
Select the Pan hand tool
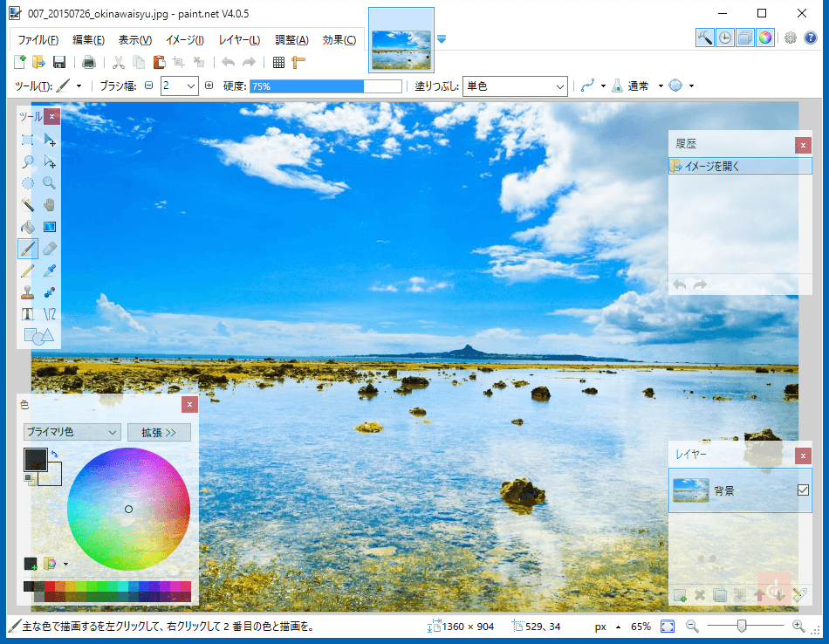[50, 204]
